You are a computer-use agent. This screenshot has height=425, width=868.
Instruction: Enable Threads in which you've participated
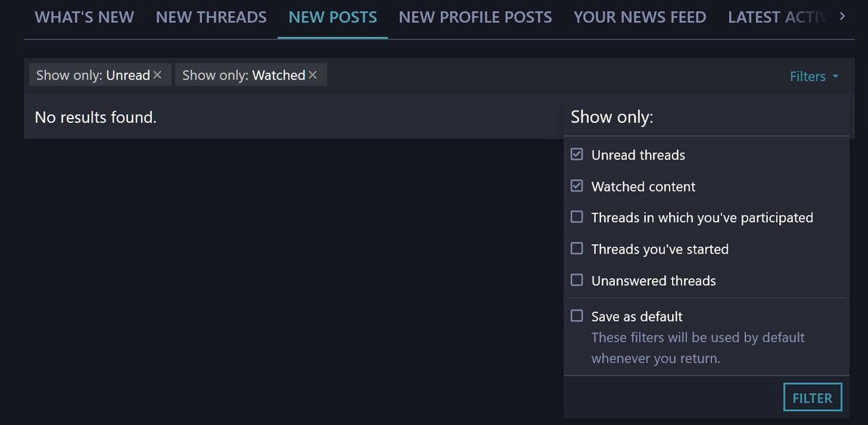pos(576,218)
